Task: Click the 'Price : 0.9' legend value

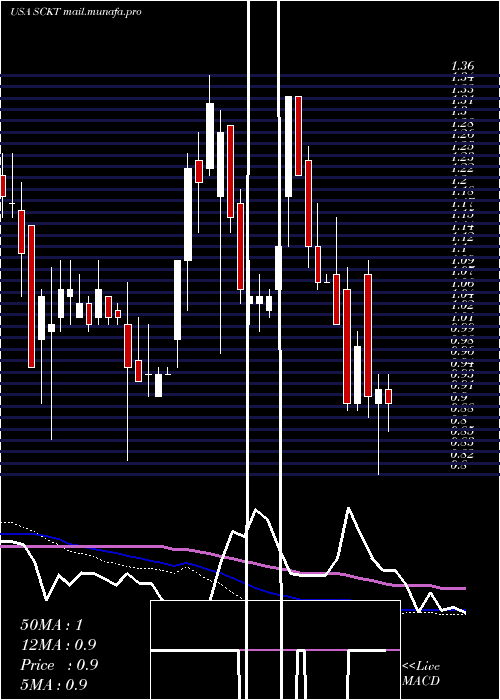Action: point(59,665)
